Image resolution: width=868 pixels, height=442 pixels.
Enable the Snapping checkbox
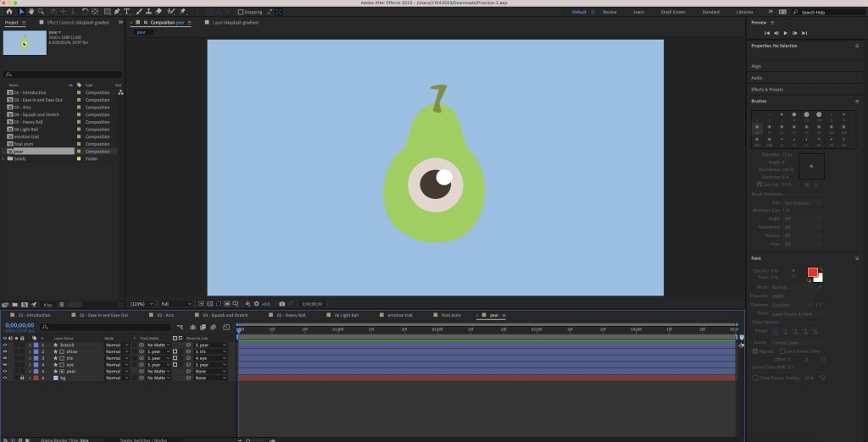click(x=240, y=12)
